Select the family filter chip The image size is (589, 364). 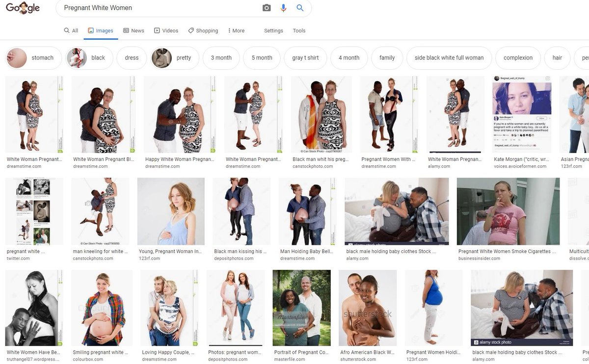387,58
